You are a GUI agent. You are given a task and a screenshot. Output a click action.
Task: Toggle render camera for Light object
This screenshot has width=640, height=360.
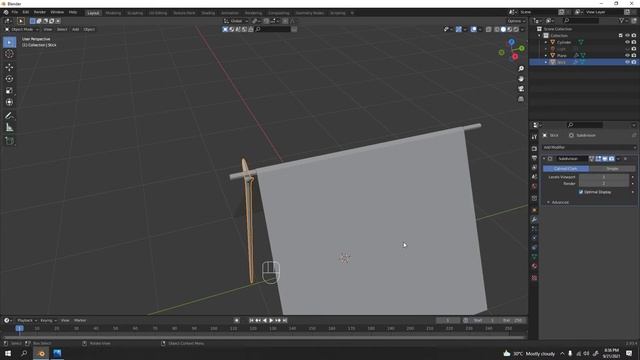coord(634,49)
